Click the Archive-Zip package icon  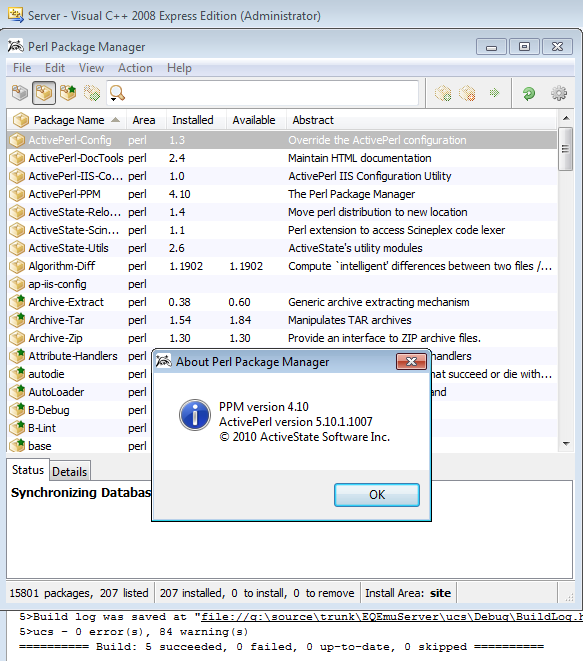point(17,338)
